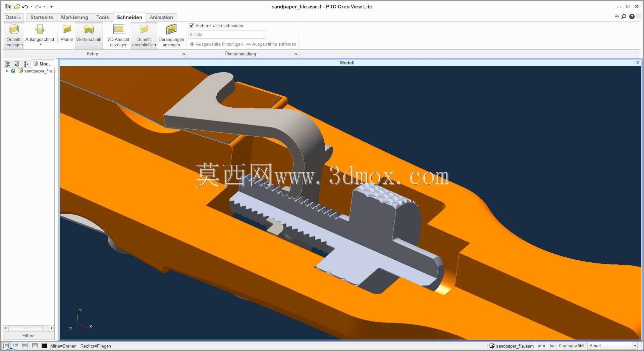Select the fourth layout icon in status bar

(x=35, y=346)
